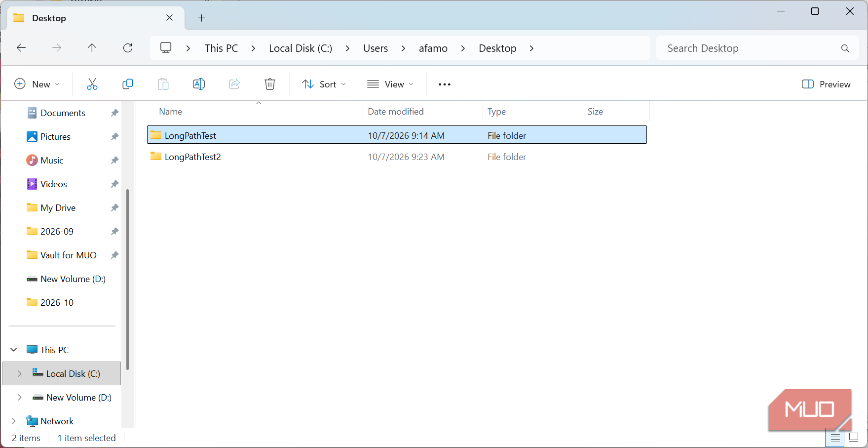868x448 pixels.
Task: Click This PC in the breadcrumb
Action: (x=221, y=48)
